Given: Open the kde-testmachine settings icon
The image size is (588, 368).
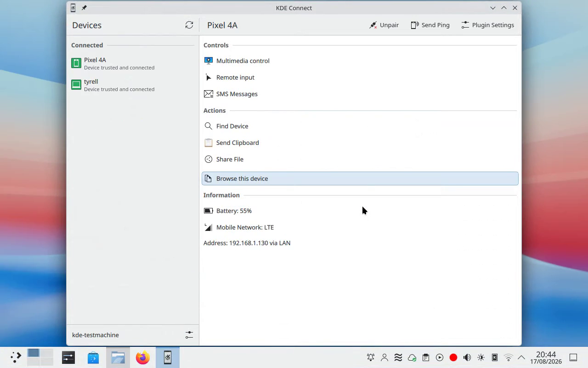Looking at the screenshot, I should [189, 335].
